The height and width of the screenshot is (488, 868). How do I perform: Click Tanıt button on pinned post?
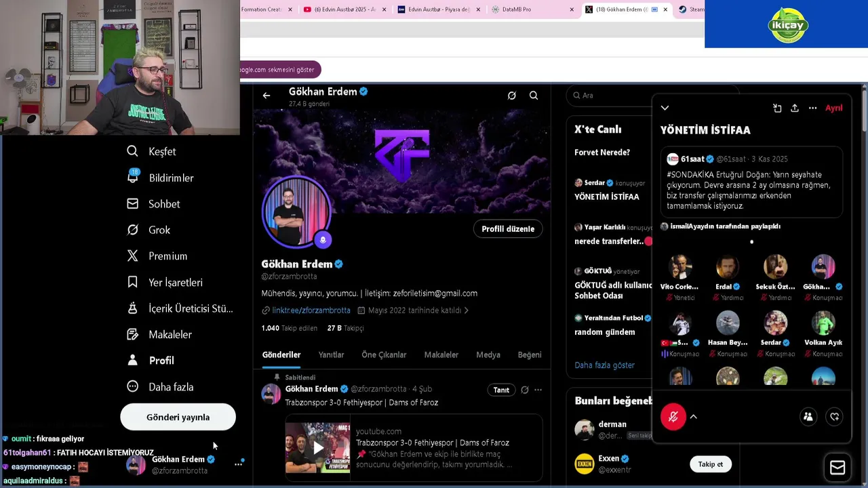tap(501, 390)
